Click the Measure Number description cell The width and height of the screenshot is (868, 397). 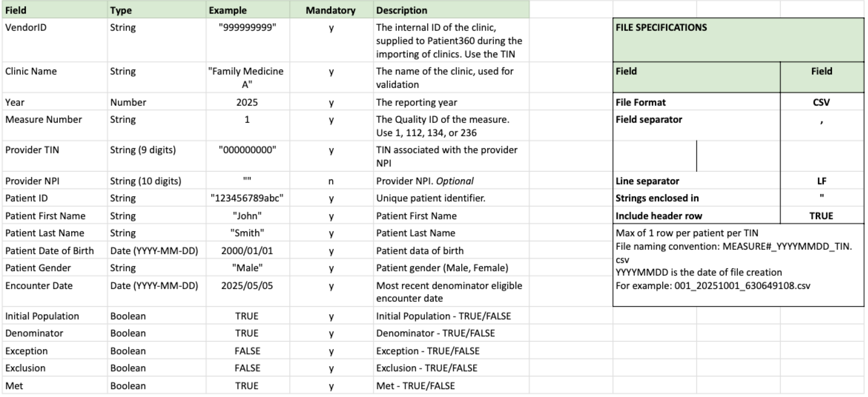coord(451,125)
